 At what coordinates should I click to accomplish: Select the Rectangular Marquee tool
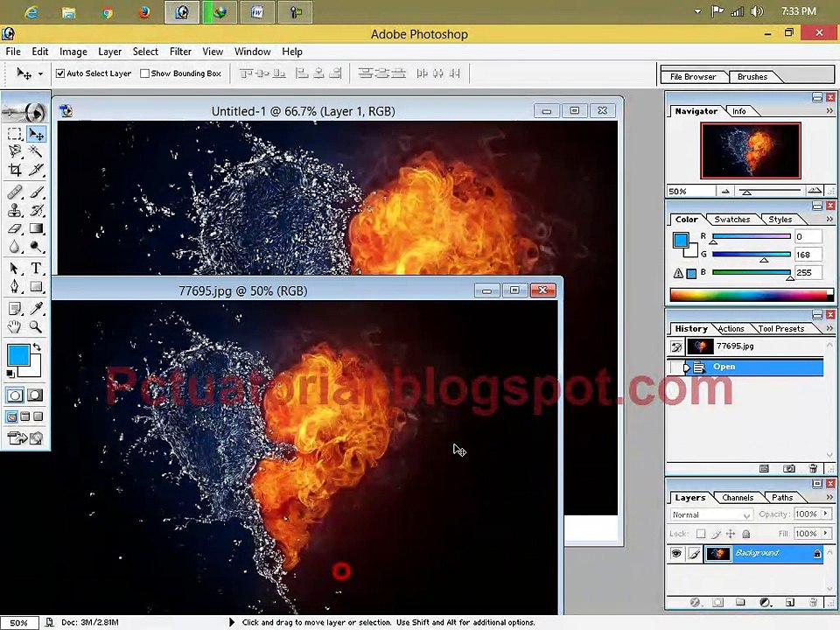15,133
